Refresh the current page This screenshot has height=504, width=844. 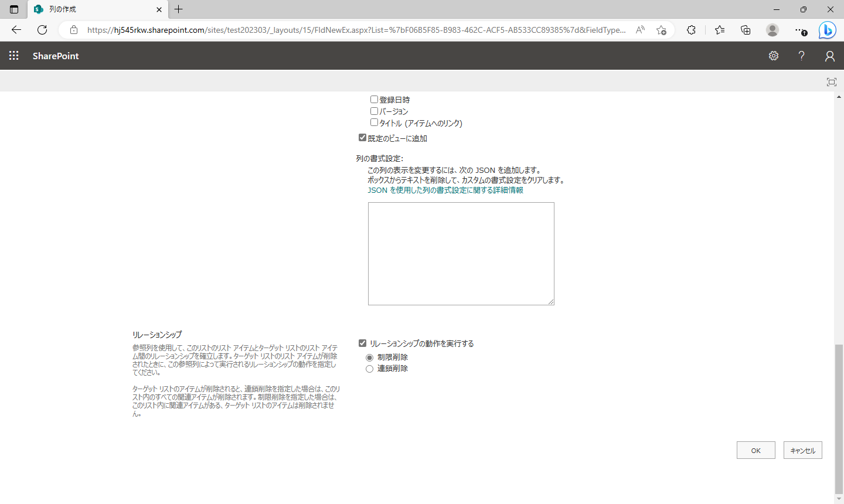42,30
